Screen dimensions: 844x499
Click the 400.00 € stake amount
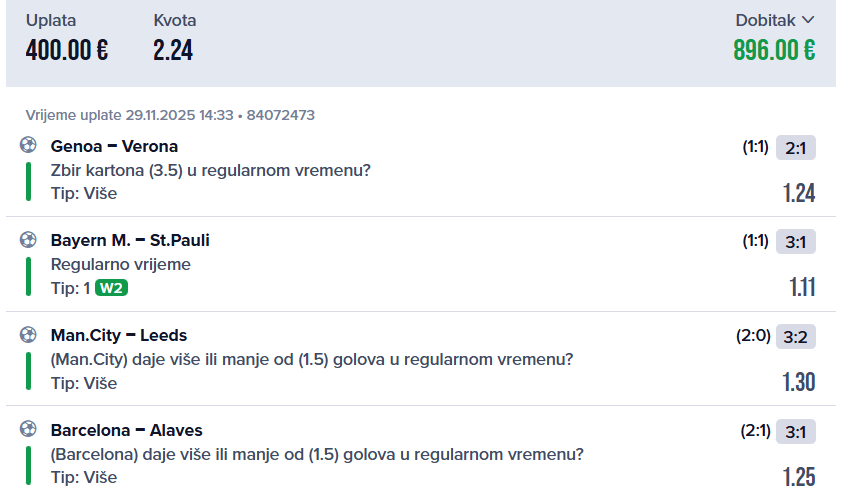pyautogui.click(x=67, y=50)
